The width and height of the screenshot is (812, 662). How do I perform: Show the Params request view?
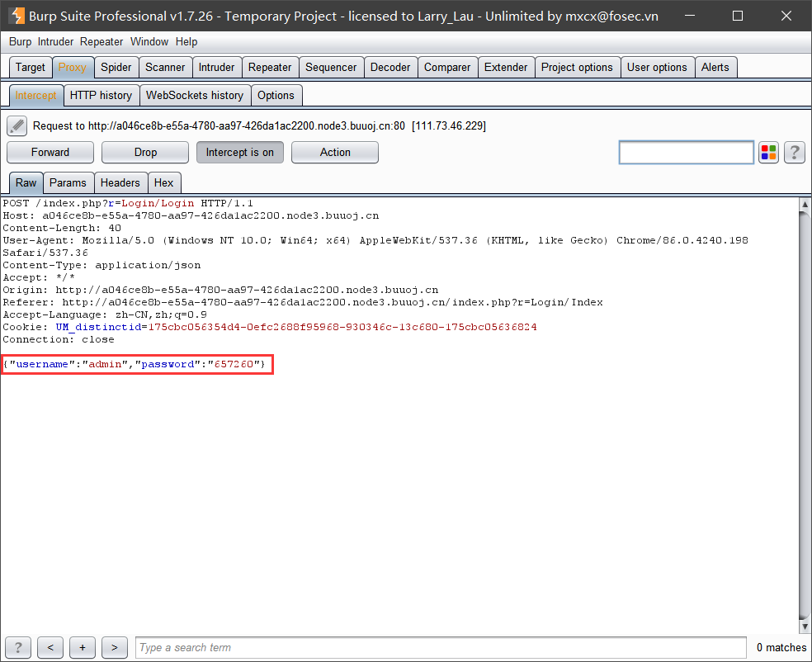pyautogui.click(x=68, y=183)
